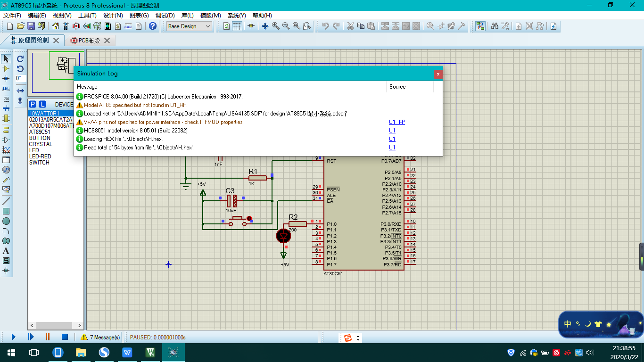
Task: Open the 编辑(E) menu
Action: click(37, 16)
